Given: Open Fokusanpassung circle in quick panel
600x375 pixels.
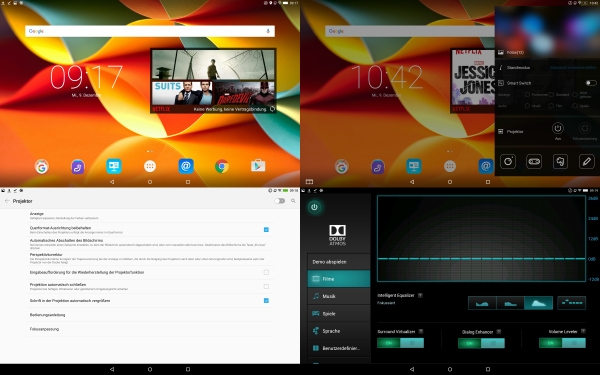Looking at the screenshot, I should click(x=585, y=128).
